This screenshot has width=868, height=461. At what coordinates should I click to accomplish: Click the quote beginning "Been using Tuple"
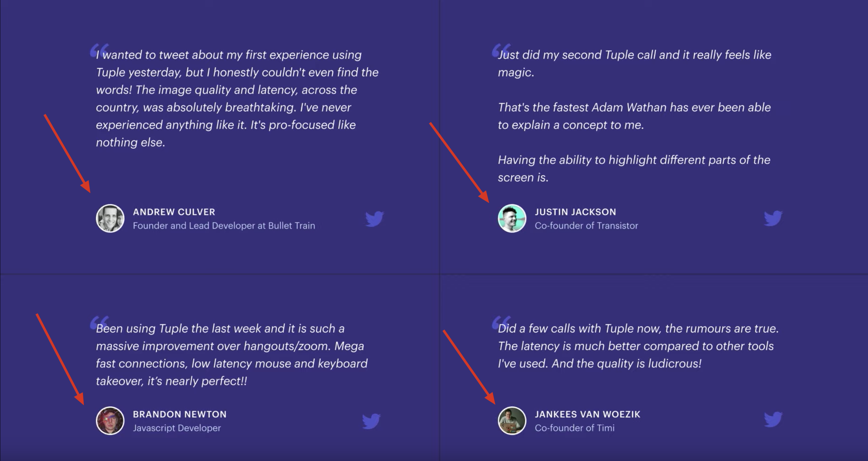pyautogui.click(x=232, y=355)
